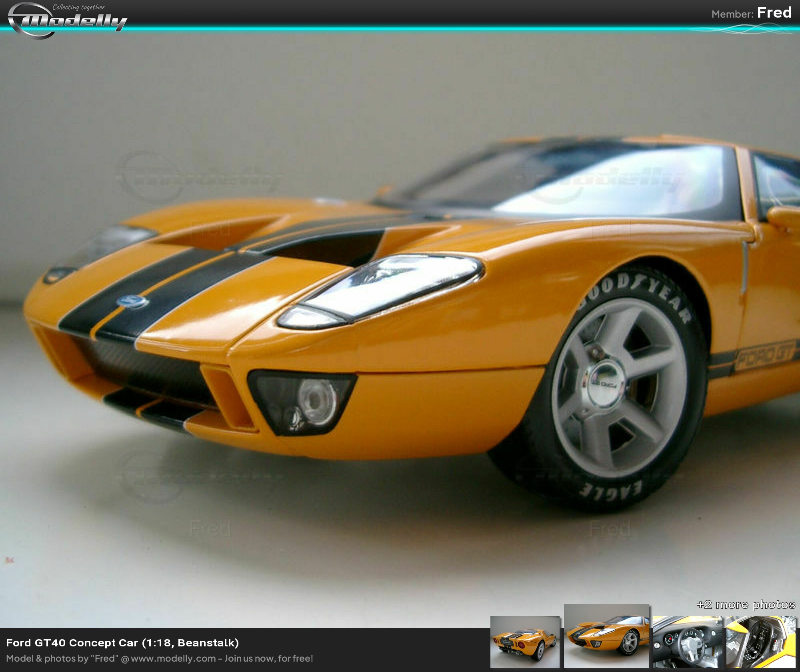Click the '+2 more photos' label
The image size is (800, 672).
(746, 604)
